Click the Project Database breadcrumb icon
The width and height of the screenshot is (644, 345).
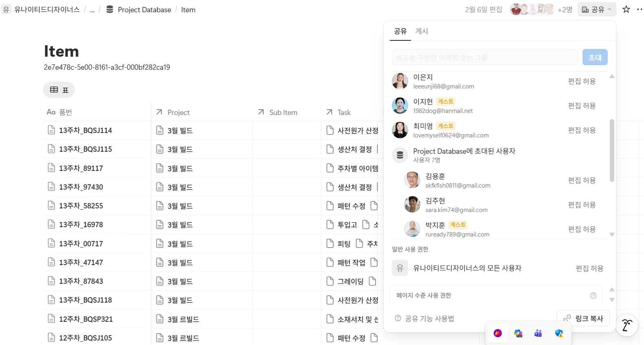tap(110, 9)
